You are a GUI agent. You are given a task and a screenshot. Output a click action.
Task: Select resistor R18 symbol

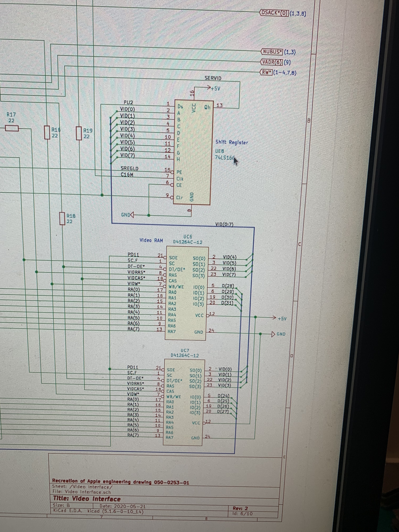[x=62, y=219]
